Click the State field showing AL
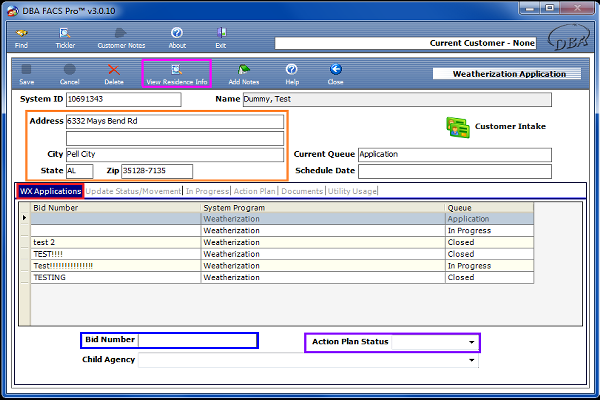 (80, 171)
